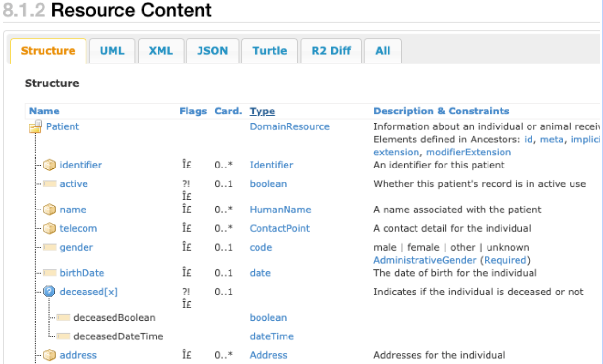Open the Identifier datatype link
The width and height of the screenshot is (603, 364).
[x=272, y=165]
